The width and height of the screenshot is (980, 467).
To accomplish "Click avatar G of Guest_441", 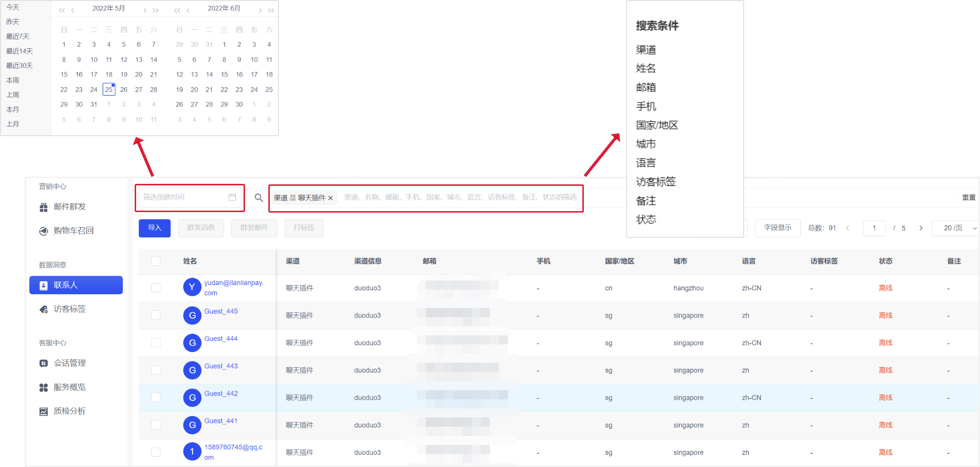I will tap(192, 425).
